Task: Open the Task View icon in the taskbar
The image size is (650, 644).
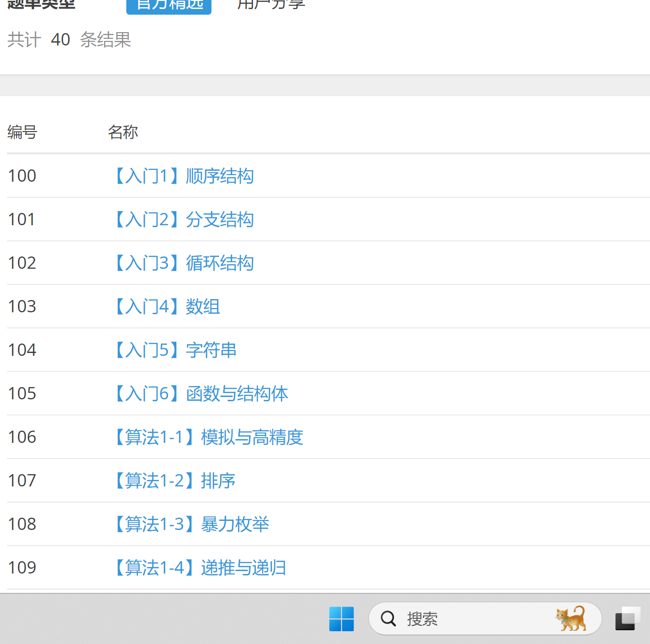Action: (627, 618)
